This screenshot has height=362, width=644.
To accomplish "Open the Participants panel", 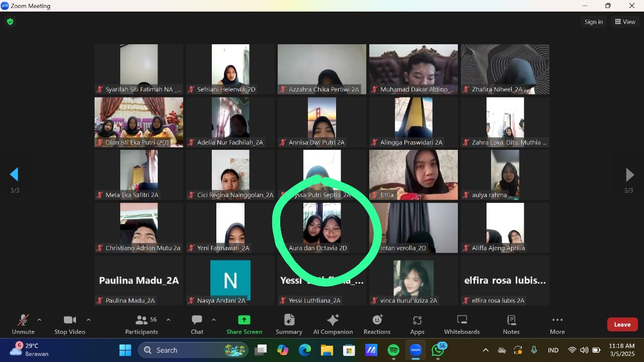I will point(141,324).
